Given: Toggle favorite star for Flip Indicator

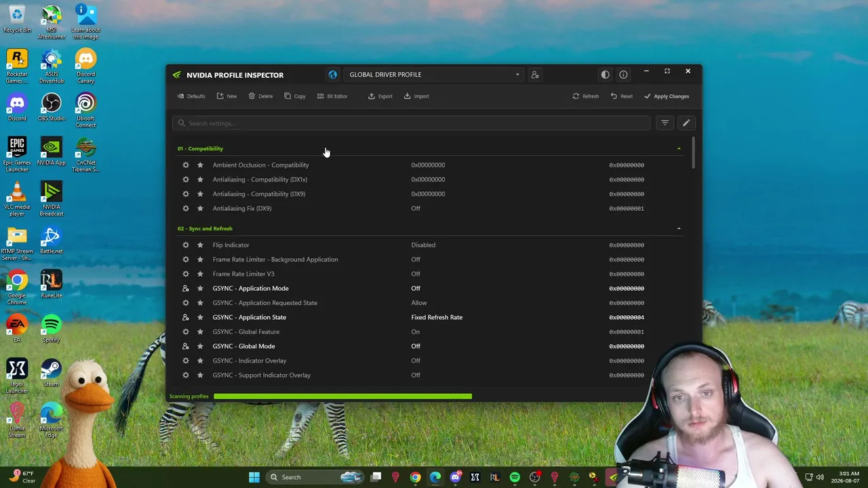Looking at the screenshot, I should 200,245.
